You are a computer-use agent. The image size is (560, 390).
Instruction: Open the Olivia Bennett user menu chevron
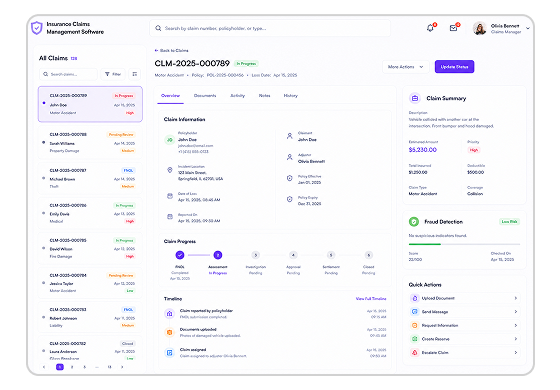tap(528, 28)
